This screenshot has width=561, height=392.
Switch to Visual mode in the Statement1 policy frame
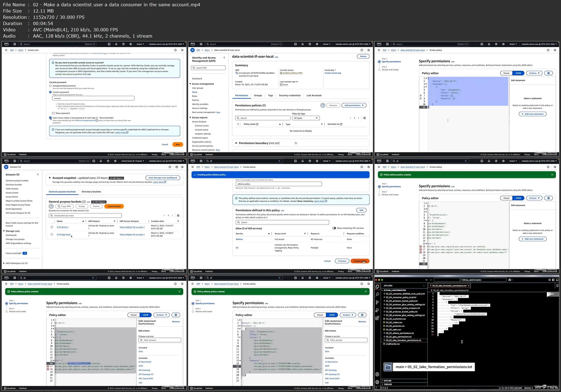click(506, 73)
